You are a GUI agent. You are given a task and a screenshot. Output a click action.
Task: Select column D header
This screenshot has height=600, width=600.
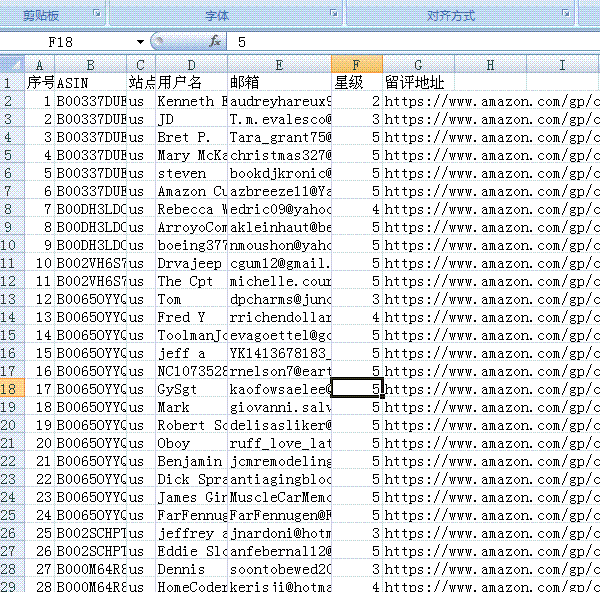(x=192, y=64)
